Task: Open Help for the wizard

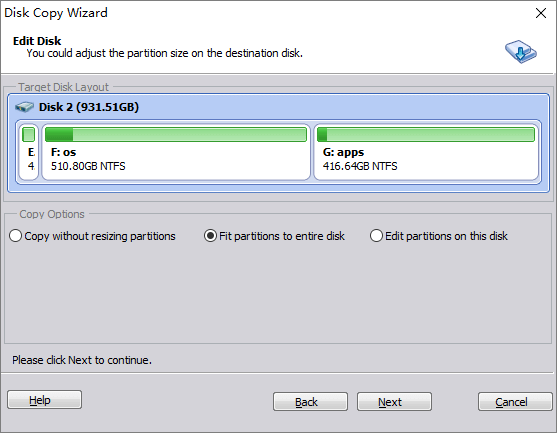Action: click(x=44, y=400)
